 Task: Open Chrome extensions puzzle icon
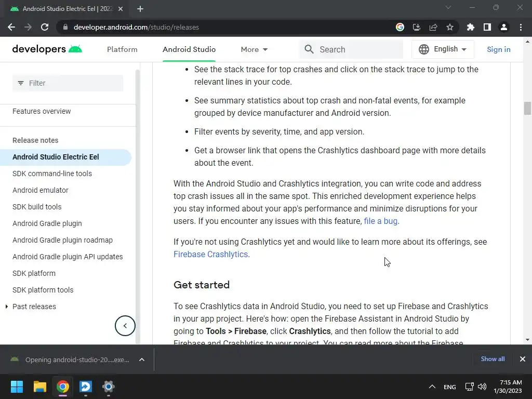point(470,27)
